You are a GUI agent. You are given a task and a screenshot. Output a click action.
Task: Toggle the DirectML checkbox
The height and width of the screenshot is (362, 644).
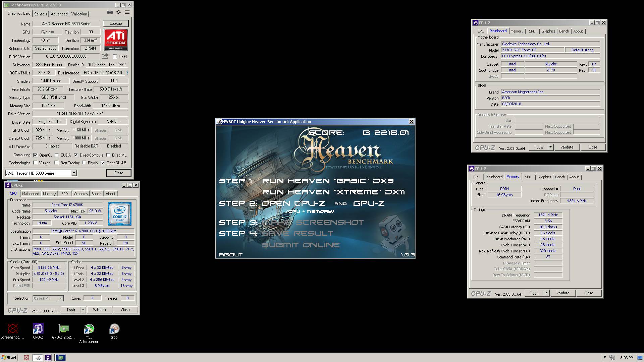point(108,155)
